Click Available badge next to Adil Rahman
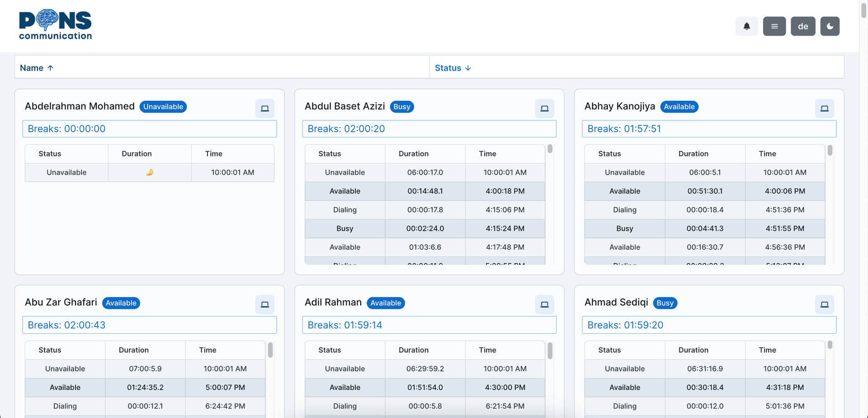868x418 pixels. [386, 303]
